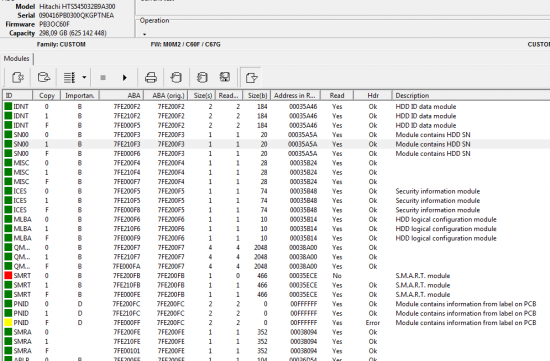This screenshot has height=361, width=550.
Task: Select the IDNT row with ABA 7FE210F2
Action: click(276, 116)
